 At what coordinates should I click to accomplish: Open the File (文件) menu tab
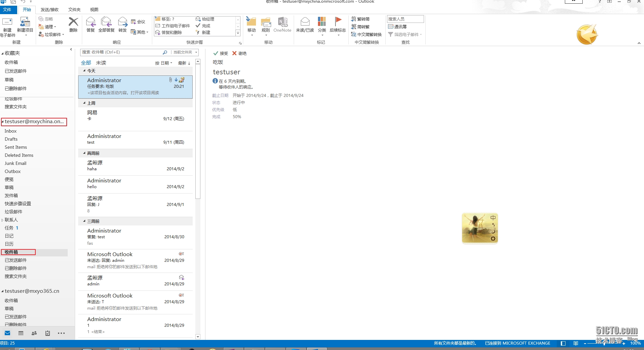(7, 9)
